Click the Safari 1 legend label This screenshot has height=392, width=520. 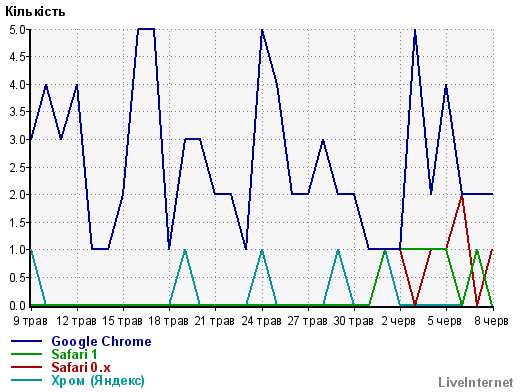(74, 354)
